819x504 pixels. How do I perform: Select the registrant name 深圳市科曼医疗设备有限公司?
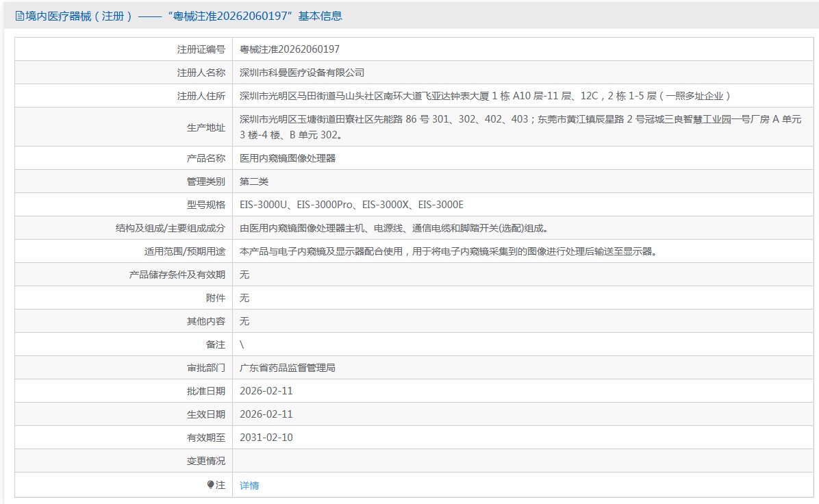tap(302, 73)
